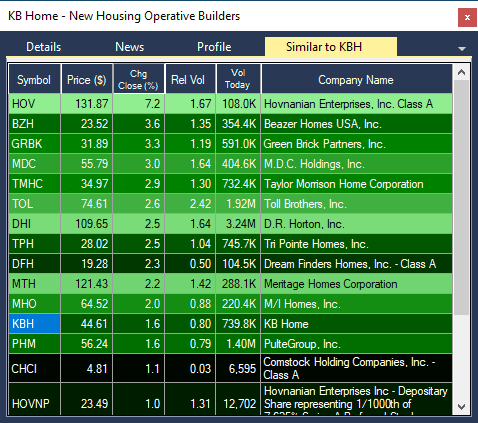Click the scrollbar up arrow
478x423 pixels.
[461, 72]
